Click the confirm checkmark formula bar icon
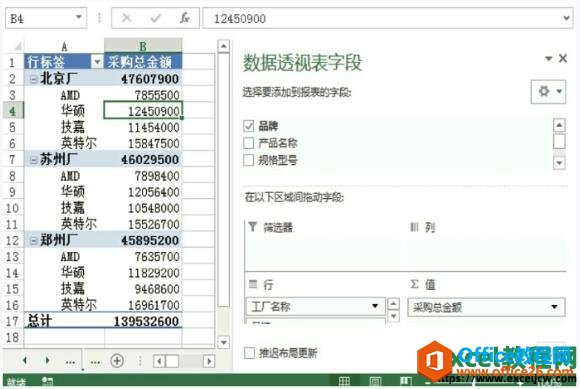This screenshot has width=580, height=389. [156, 18]
